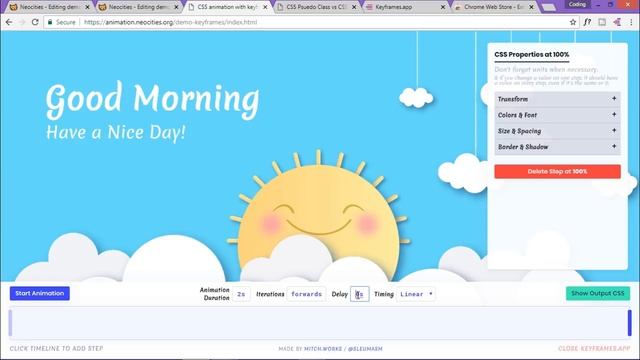Click Start Animation button
The height and width of the screenshot is (360, 640).
(40, 293)
